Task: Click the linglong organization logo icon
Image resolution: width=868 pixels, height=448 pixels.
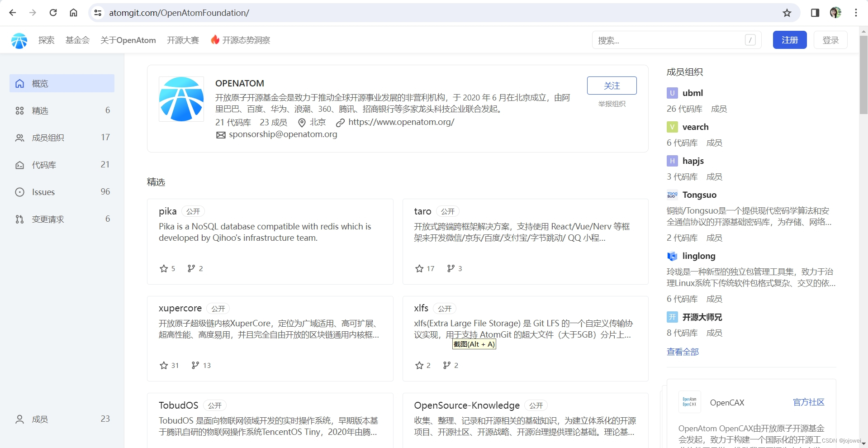Action: tap(672, 256)
